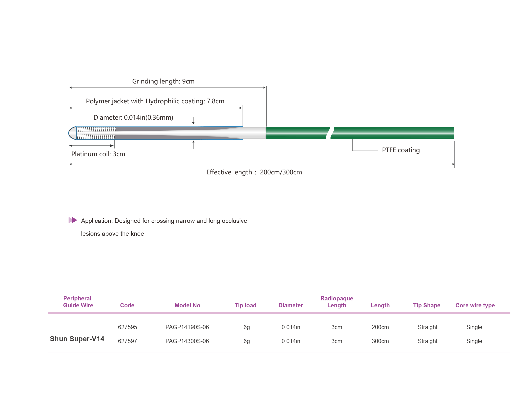Image resolution: width=532 pixels, height=393 pixels.
Task: Click the platinum coil section of wire
Action: coord(96,133)
